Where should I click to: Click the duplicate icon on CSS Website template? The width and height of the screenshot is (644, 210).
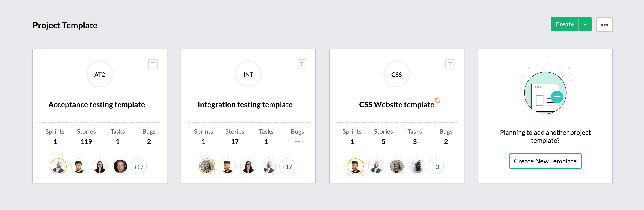pos(437,100)
